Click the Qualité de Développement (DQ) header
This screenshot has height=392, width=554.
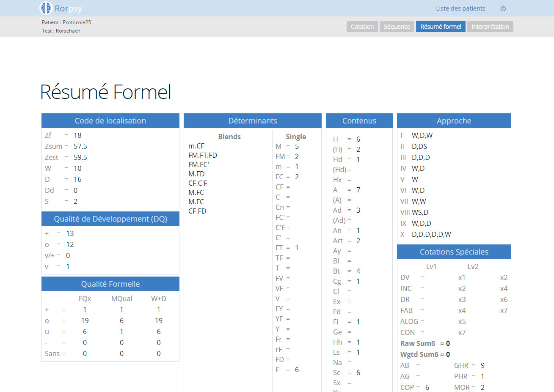coord(110,219)
